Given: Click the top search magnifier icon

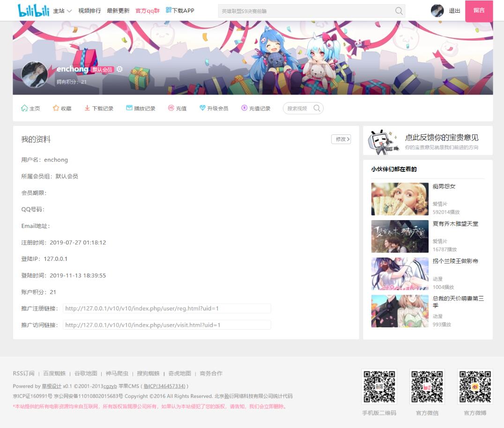Looking at the screenshot, I should (399, 11).
